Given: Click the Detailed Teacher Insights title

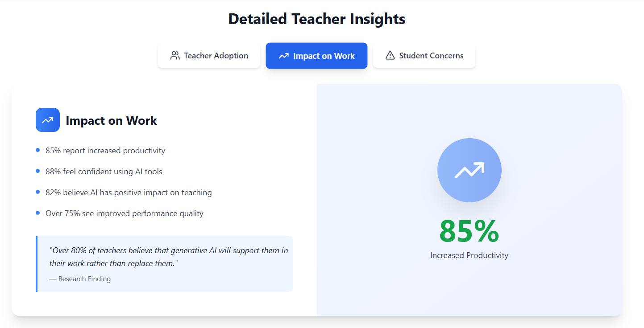Looking at the screenshot, I should [x=316, y=19].
